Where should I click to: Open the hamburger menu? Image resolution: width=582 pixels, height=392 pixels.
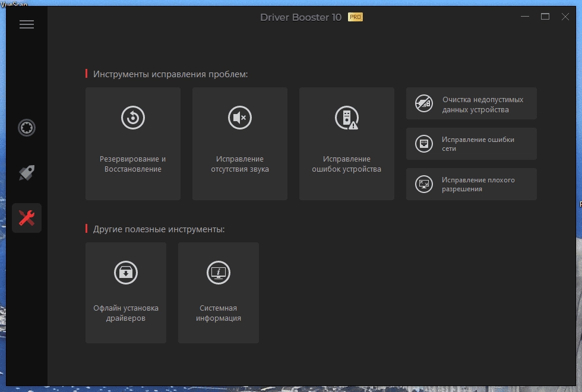click(27, 24)
